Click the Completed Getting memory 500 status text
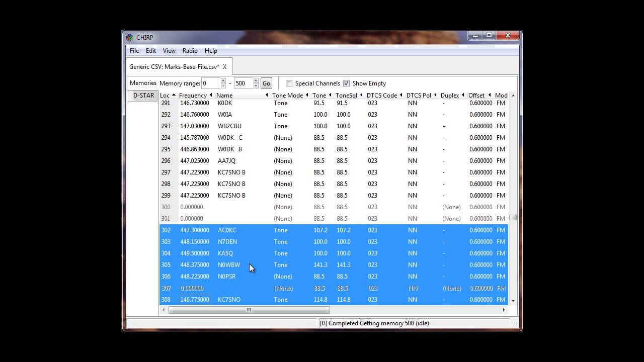644x362 pixels. coord(374,323)
